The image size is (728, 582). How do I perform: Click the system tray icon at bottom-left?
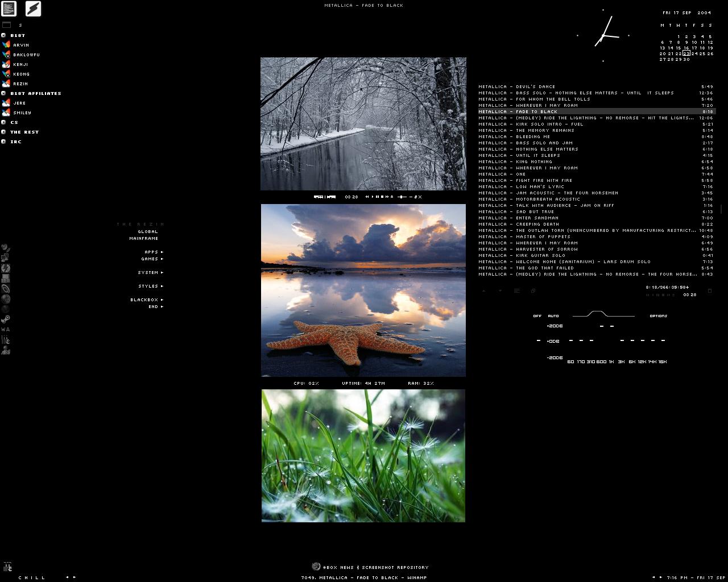[x=8, y=567]
